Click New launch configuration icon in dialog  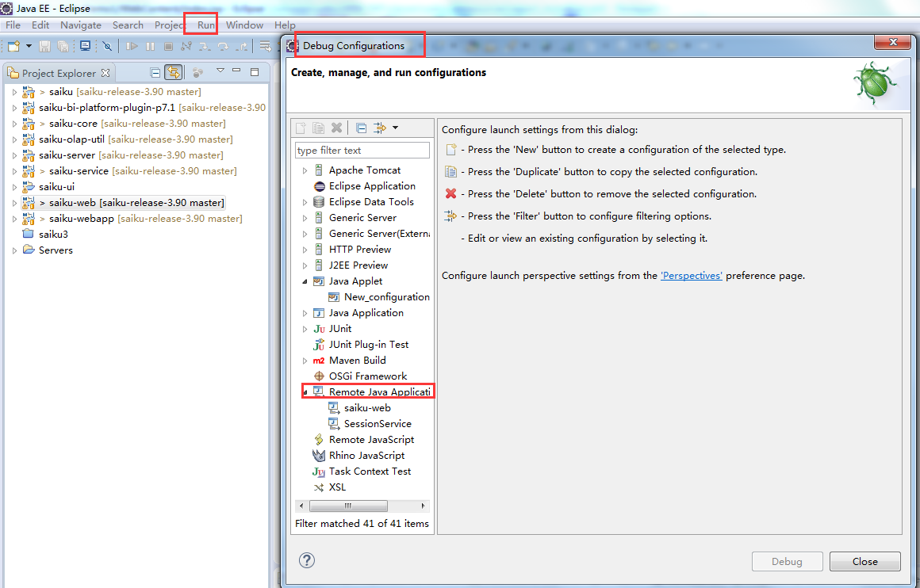click(301, 128)
